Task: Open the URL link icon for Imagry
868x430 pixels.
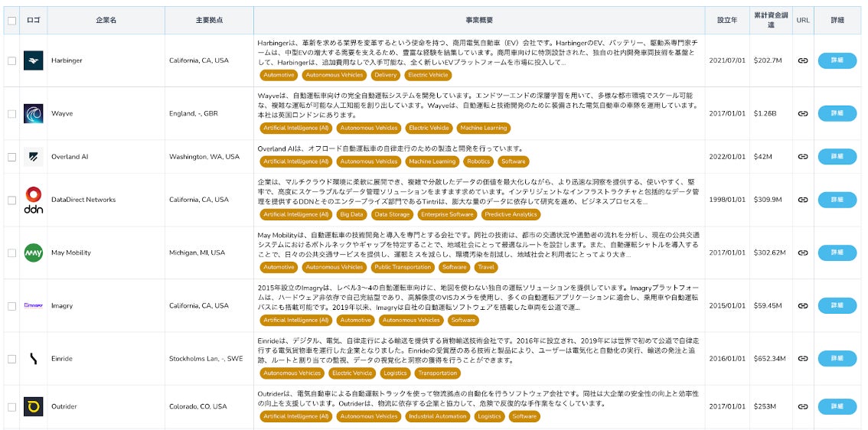Action: click(803, 305)
